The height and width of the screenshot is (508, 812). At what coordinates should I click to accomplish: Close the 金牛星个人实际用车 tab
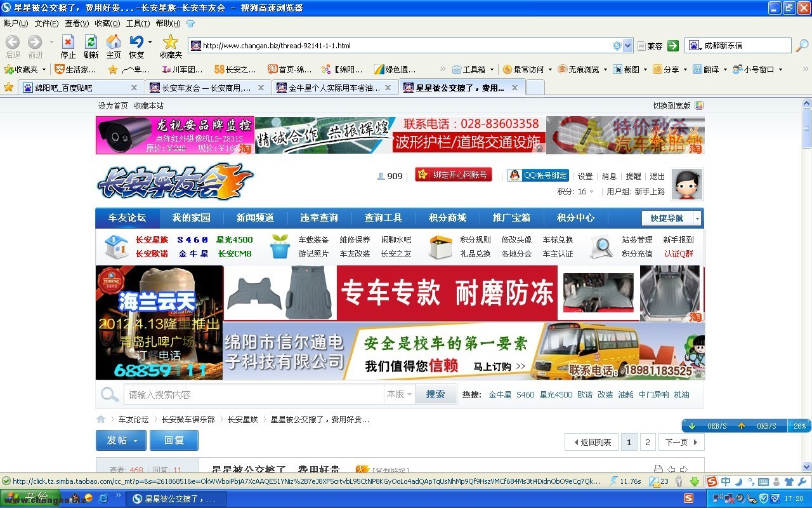(388, 88)
